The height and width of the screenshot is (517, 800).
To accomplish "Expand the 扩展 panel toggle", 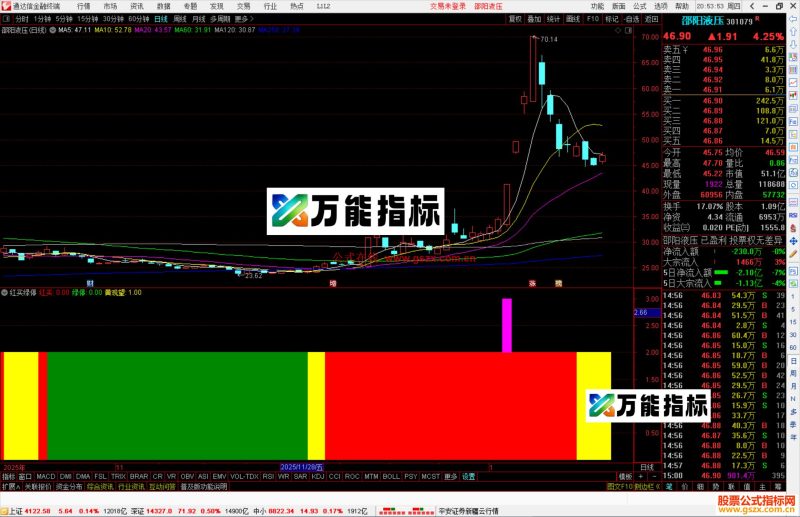I will 11,486.
